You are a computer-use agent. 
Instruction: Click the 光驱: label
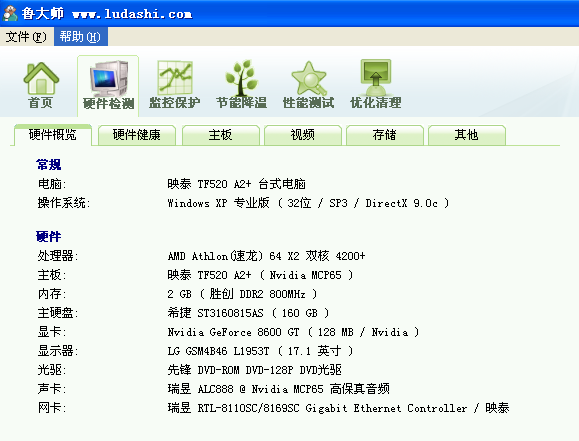click(52, 370)
